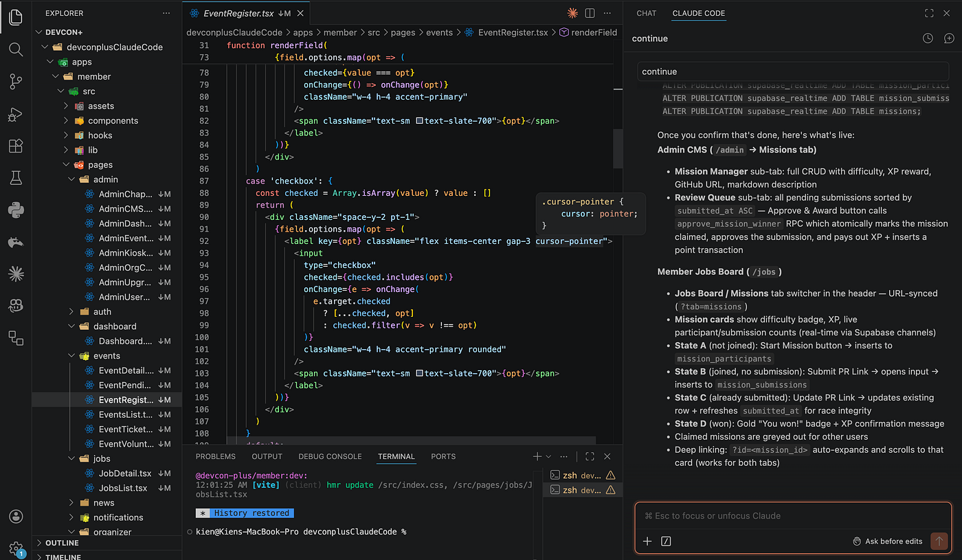The height and width of the screenshot is (560, 962).
Task: Select the TERMINAL panel tab
Action: click(396, 456)
